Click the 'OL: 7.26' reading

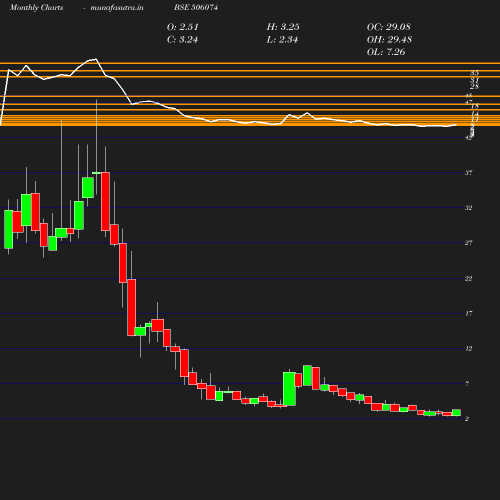(386, 52)
